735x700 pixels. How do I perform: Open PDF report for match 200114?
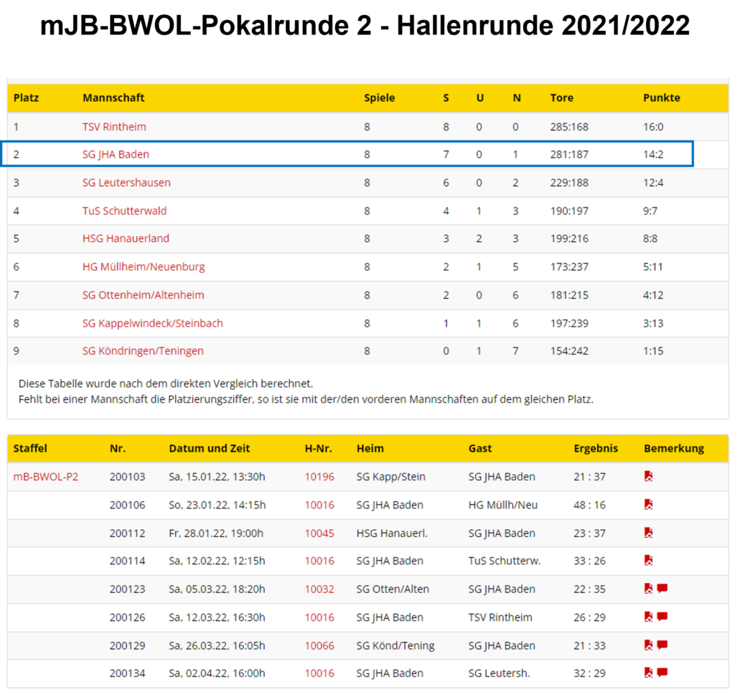[648, 560]
